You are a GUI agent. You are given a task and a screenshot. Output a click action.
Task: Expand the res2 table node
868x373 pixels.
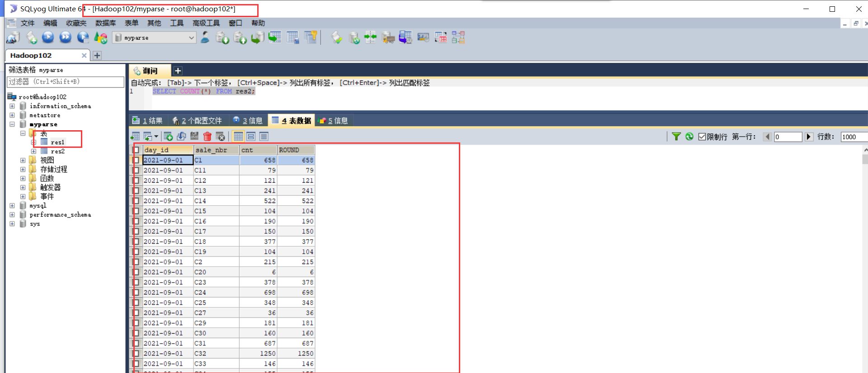click(x=33, y=151)
